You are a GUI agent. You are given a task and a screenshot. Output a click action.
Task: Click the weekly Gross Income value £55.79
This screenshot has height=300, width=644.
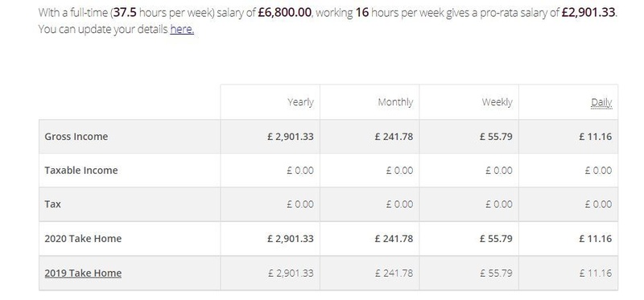click(496, 137)
